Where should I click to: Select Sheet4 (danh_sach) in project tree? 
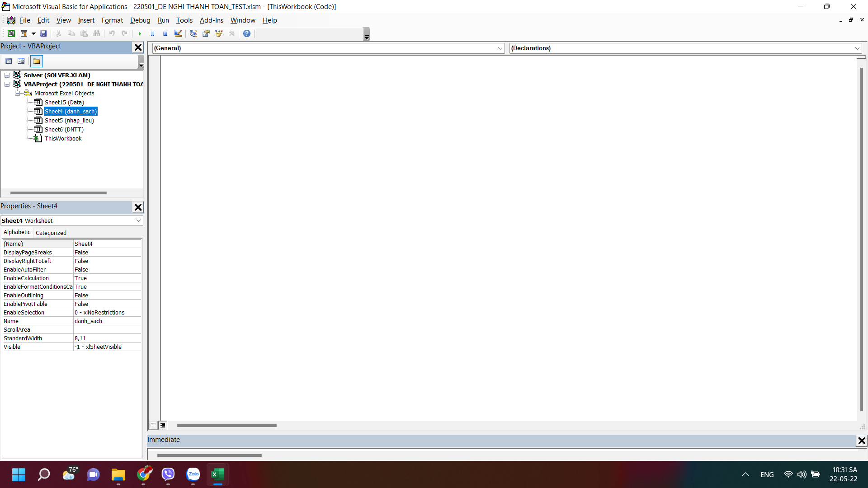pyautogui.click(x=71, y=112)
